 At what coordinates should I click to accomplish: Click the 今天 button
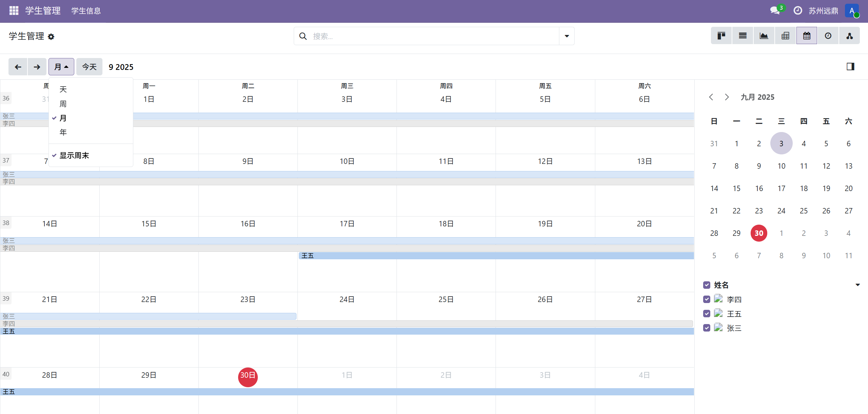click(89, 67)
